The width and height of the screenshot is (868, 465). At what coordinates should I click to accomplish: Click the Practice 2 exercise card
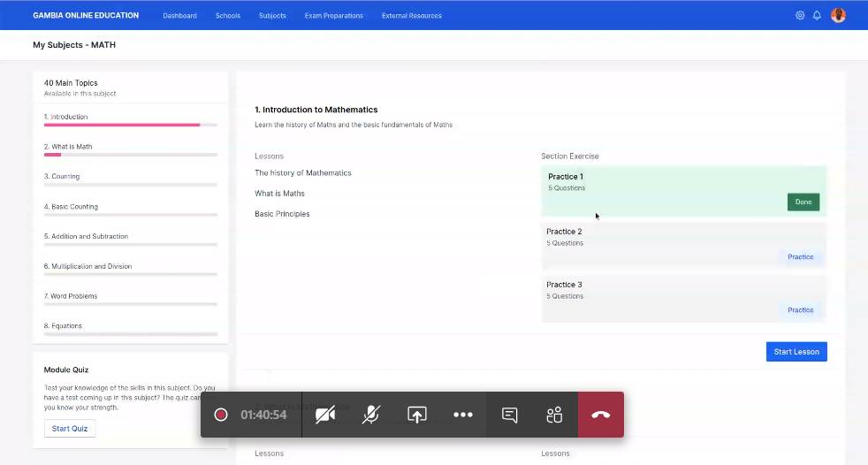(x=683, y=246)
